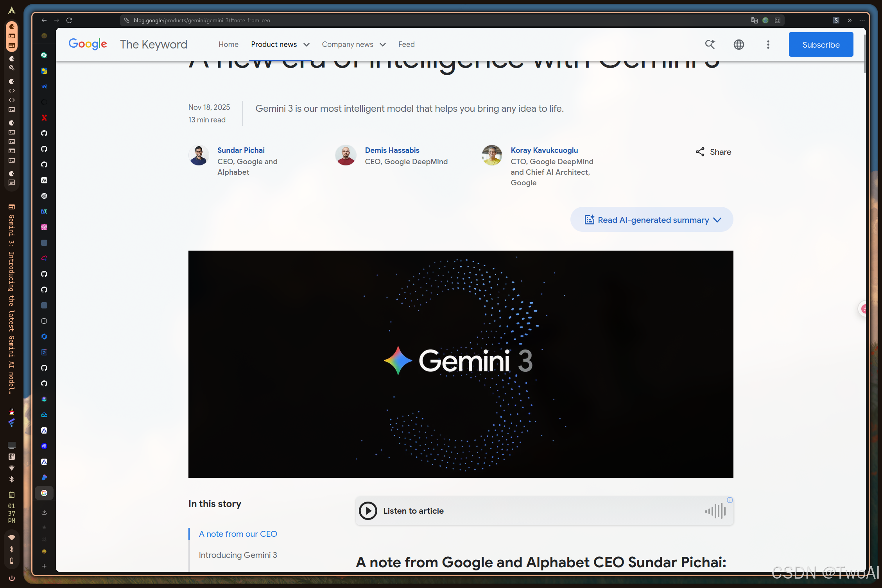
Task: Open the language globe icon
Action: pos(739,45)
